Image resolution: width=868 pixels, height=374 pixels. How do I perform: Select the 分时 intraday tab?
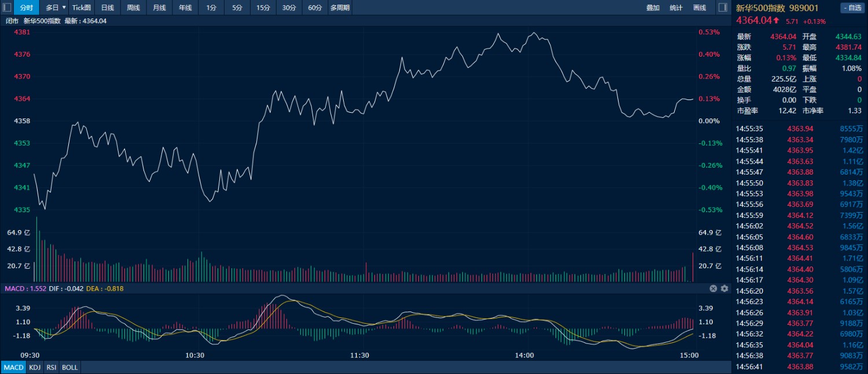click(26, 8)
